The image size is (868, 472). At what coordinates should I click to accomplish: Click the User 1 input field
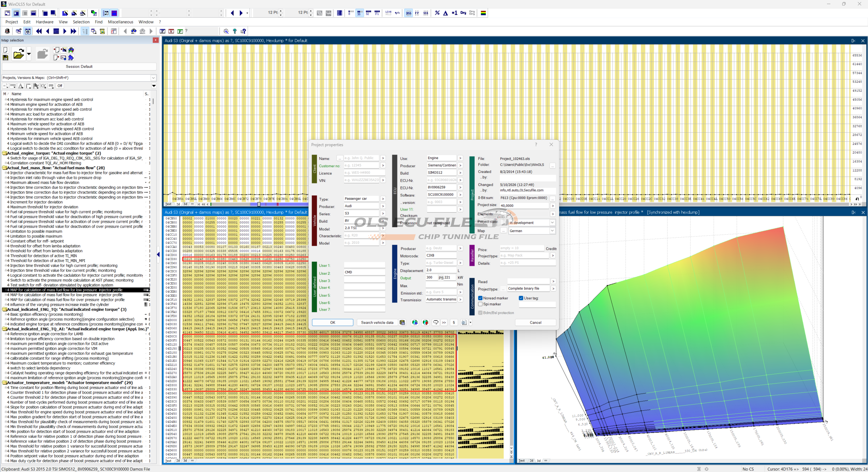point(364,265)
